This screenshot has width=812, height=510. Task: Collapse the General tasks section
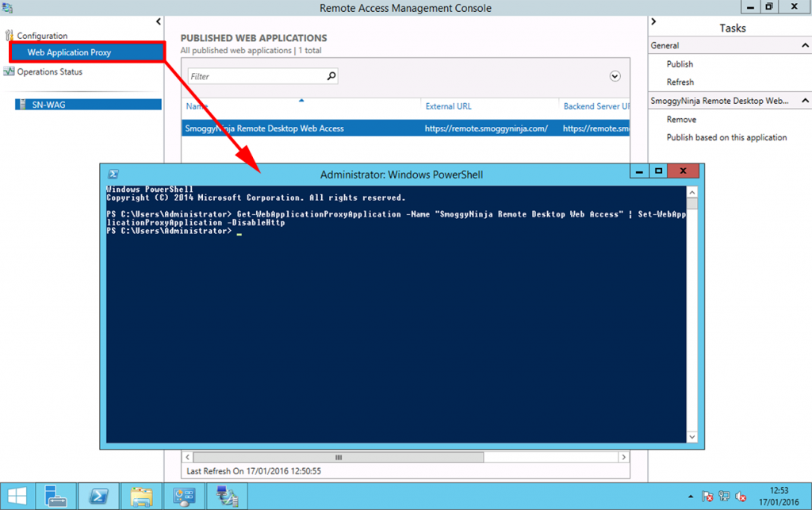805,45
